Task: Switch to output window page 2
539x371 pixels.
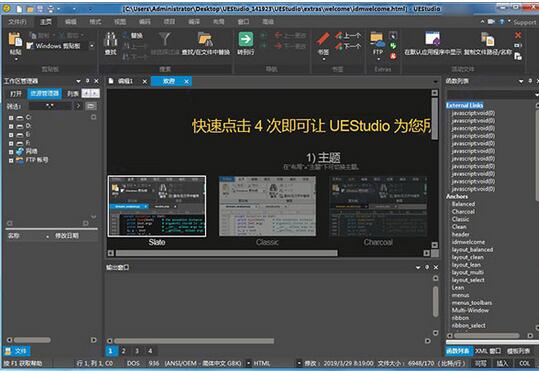Action: [123, 351]
